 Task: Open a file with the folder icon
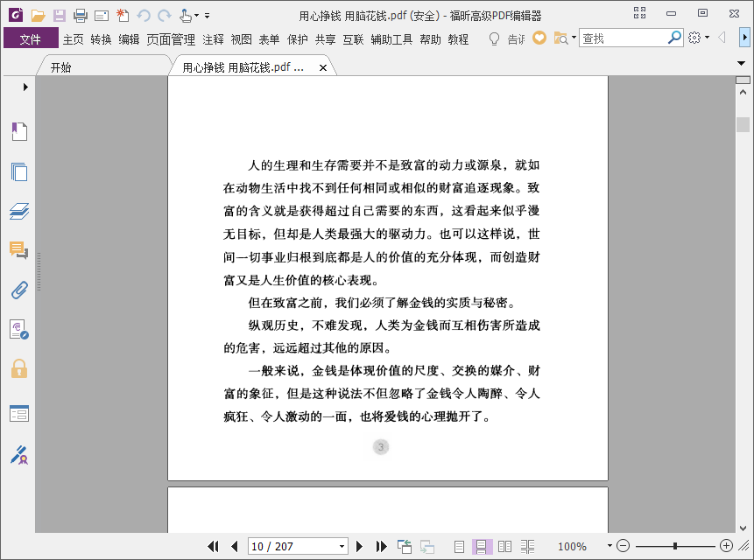[x=38, y=16]
